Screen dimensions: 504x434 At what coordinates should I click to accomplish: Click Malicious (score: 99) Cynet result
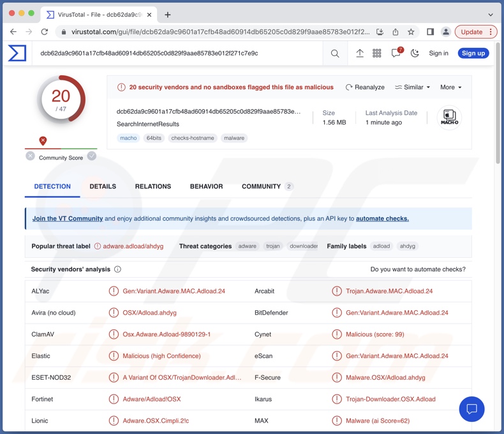(x=374, y=334)
